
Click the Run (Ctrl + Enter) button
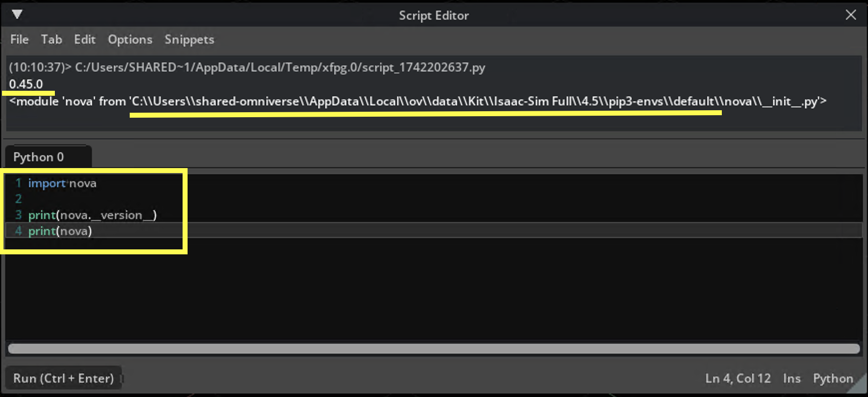(63, 378)
